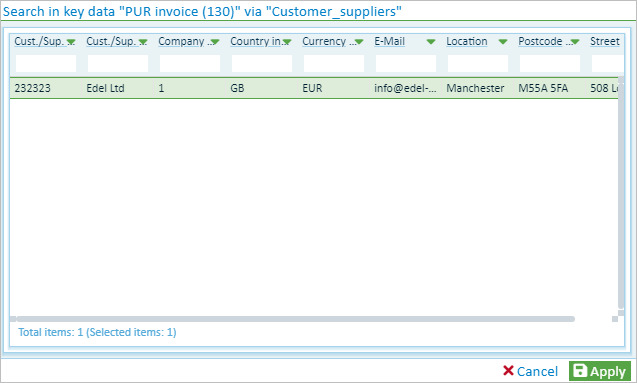Image resolution: width=637 pixels, height=383 pixels.
Task: Select the company value 1 cell
Action: [161, 88]
